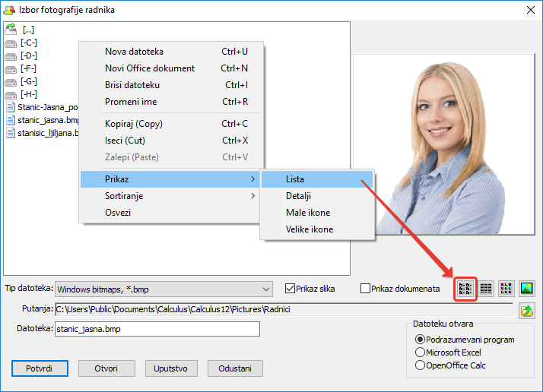Image resolution: width=543 pixels, height=392 pixels.
Task: Choose Lista from the Prikaz submenu
Action: pos(295,179)
